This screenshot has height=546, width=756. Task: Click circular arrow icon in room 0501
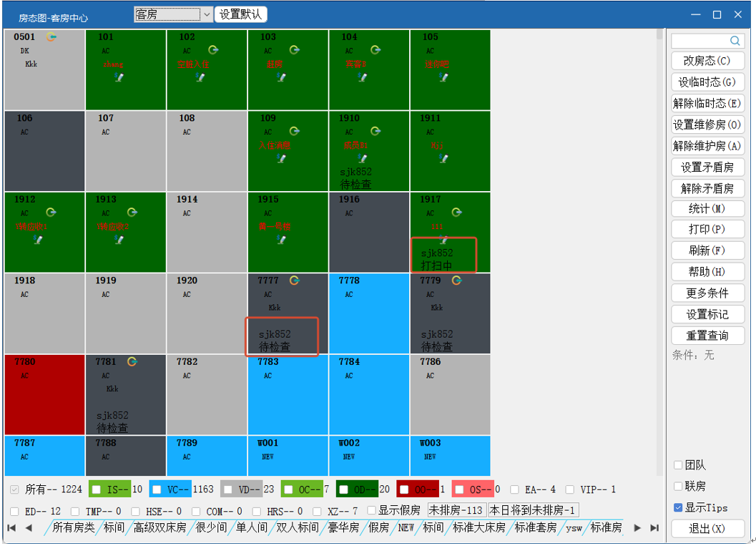point(51,36)
